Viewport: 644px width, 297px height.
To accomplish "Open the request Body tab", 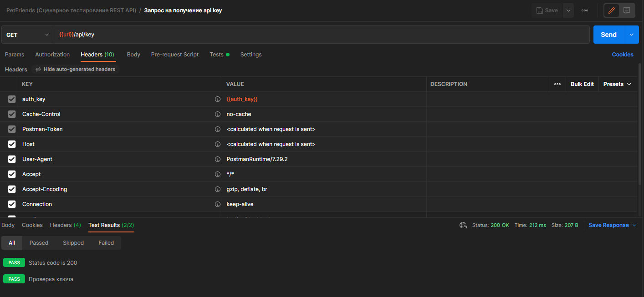I will click(x=133, y=55).
